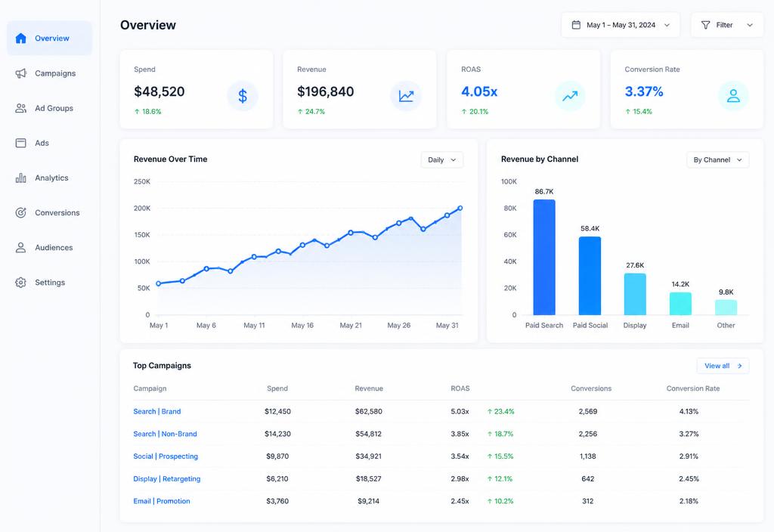774x532 pixels.
Task: Click the 2,569 conversions cell
Action: tap(588, 411)
